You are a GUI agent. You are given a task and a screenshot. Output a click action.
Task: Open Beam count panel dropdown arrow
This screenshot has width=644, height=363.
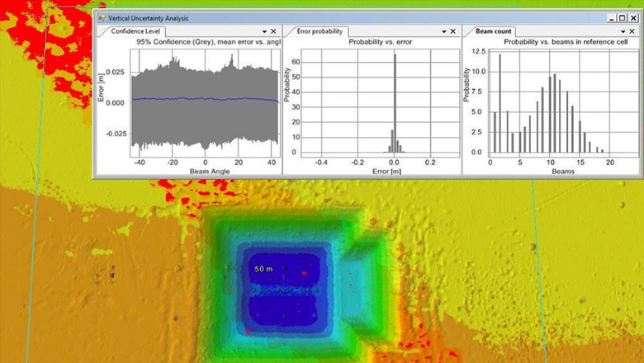pyautogui.click(x=623, y=31)
